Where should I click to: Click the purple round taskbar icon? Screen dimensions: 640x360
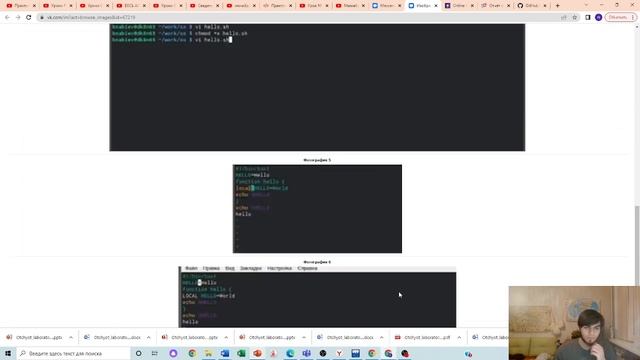click(x=173, y=353)
